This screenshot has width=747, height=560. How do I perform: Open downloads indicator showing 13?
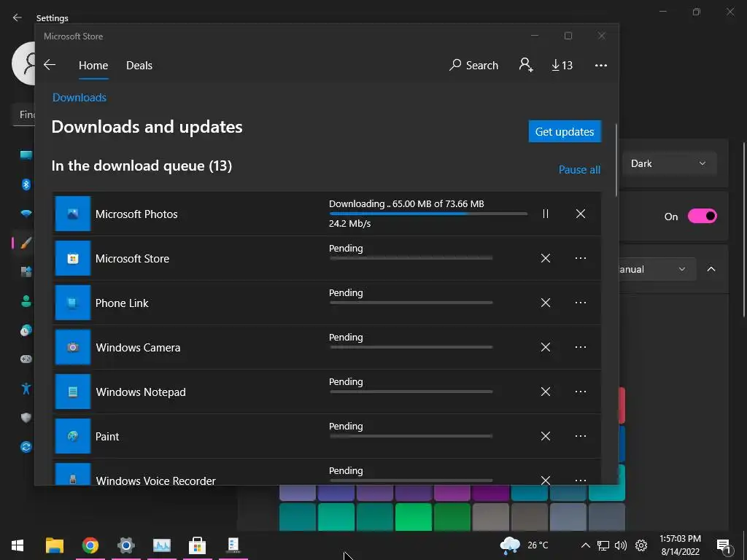(x=562, y=65)
